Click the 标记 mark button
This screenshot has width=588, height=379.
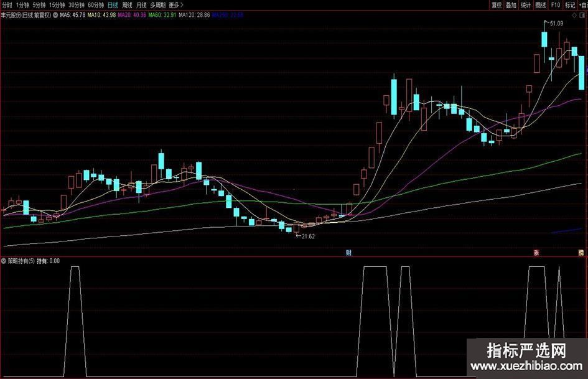(571, 5)
